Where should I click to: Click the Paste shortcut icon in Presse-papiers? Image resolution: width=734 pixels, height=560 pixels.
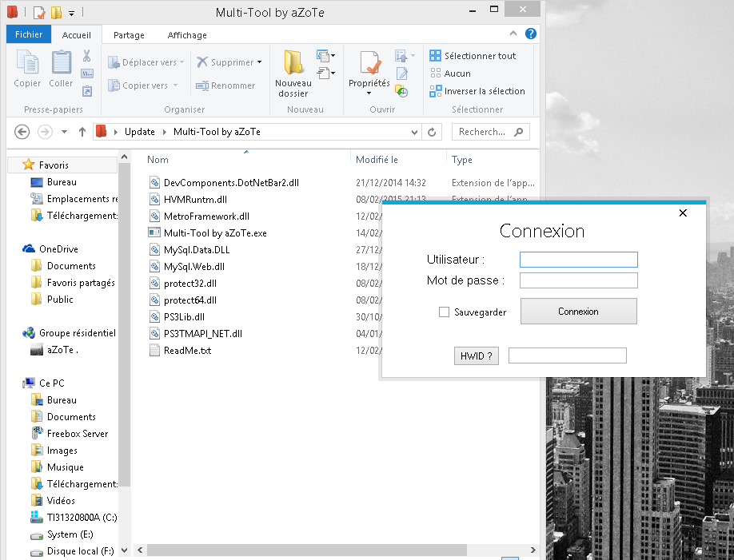tap(87, 91)
